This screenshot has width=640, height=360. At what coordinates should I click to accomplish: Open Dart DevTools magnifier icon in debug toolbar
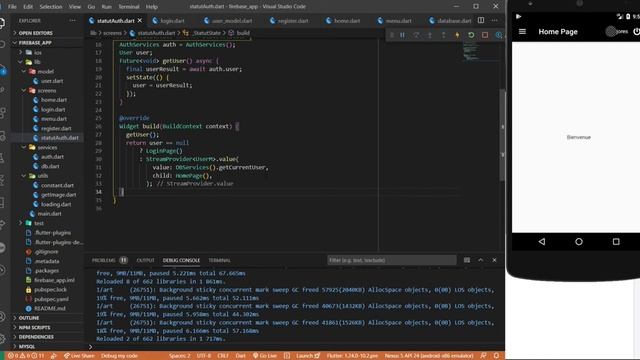pos(498,35)
